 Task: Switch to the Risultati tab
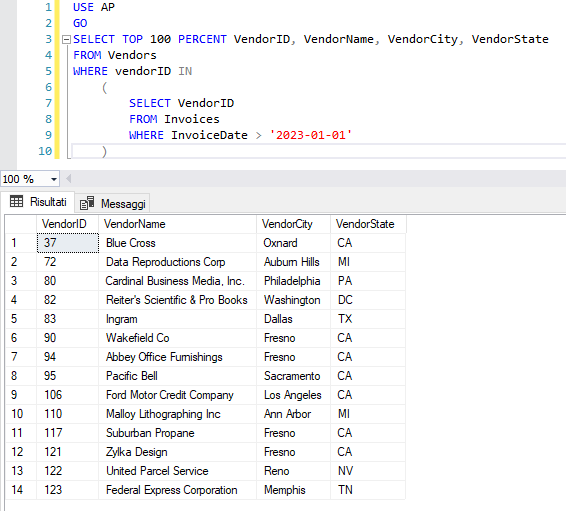38,202
